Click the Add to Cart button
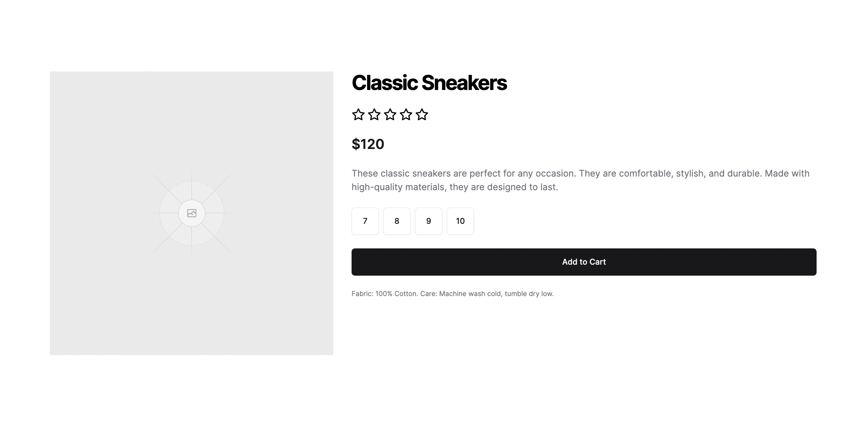 pyautogui.click(x=584, y=262)
